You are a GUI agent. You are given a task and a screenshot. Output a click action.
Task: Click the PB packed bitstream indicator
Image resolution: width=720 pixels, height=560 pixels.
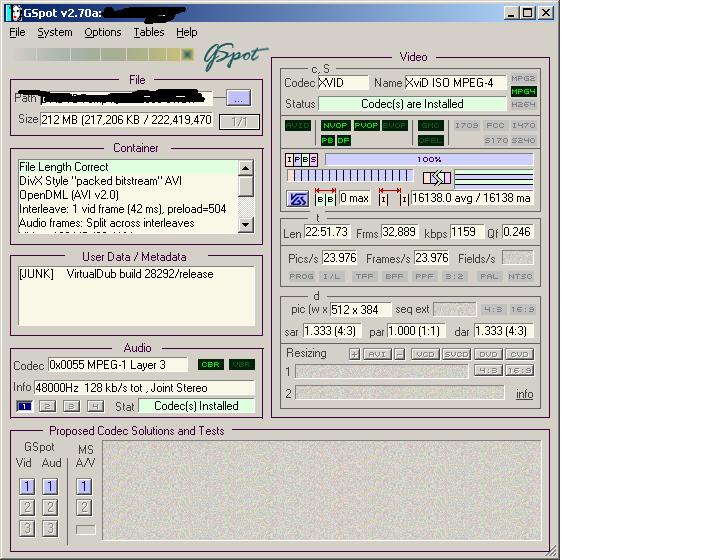[x=327, y=140]
